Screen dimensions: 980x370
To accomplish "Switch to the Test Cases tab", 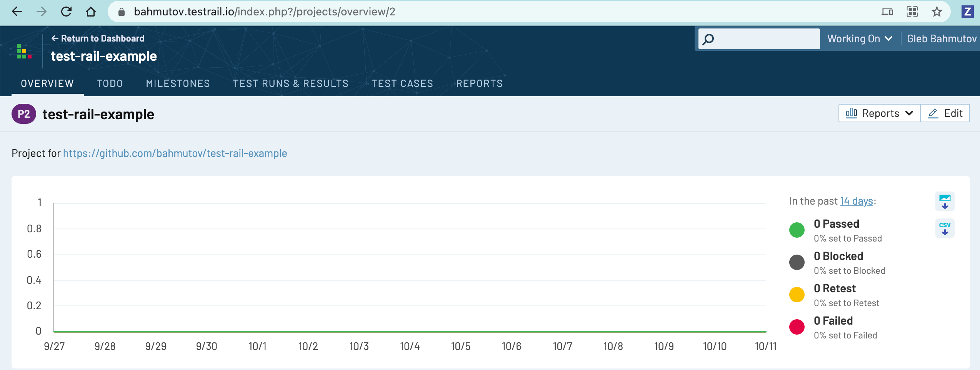I will [402, 83].
